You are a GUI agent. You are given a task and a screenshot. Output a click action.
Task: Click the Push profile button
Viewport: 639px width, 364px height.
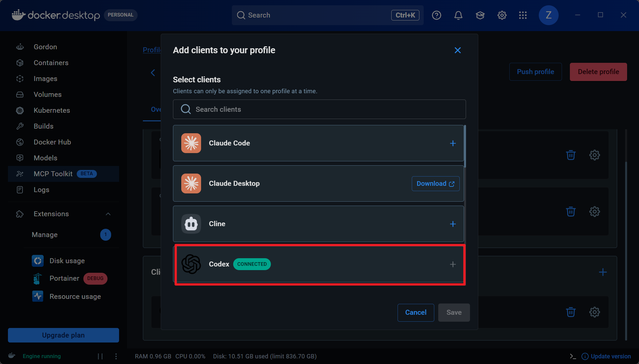[x=535, y=72]
